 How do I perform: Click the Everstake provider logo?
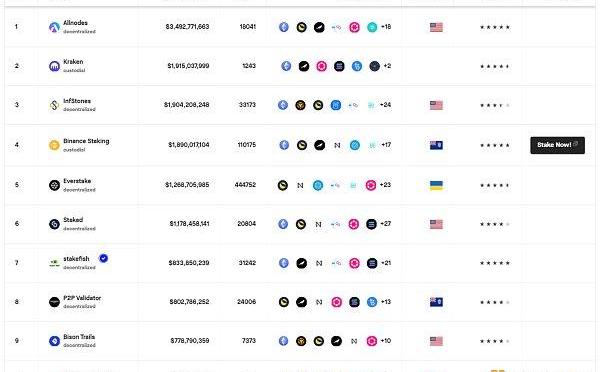pos(54,185)
